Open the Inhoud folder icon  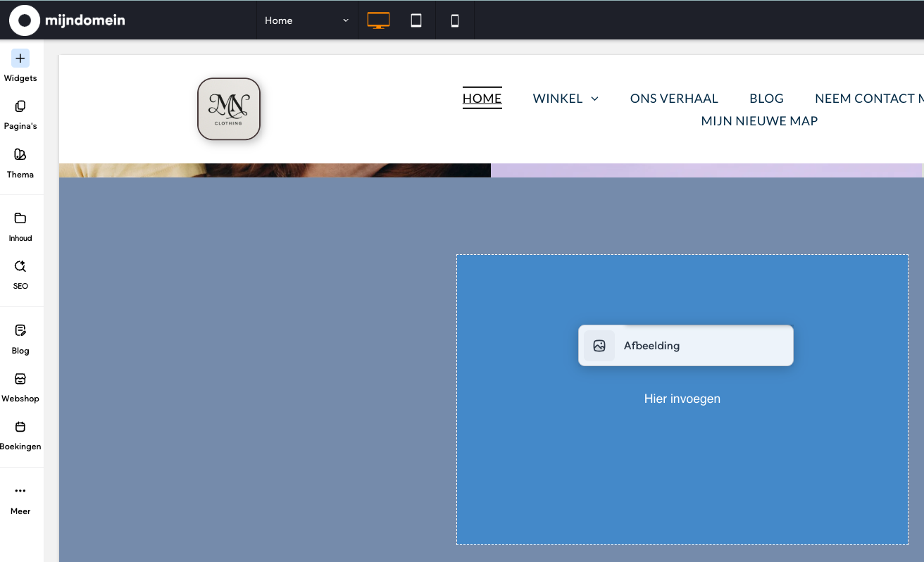coord(20,218)
